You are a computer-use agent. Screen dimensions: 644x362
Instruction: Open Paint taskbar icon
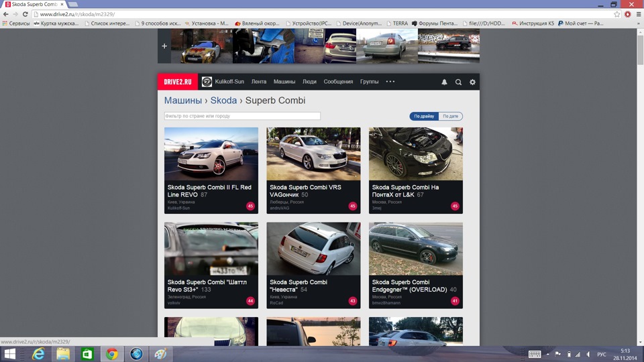coord(160,354)
